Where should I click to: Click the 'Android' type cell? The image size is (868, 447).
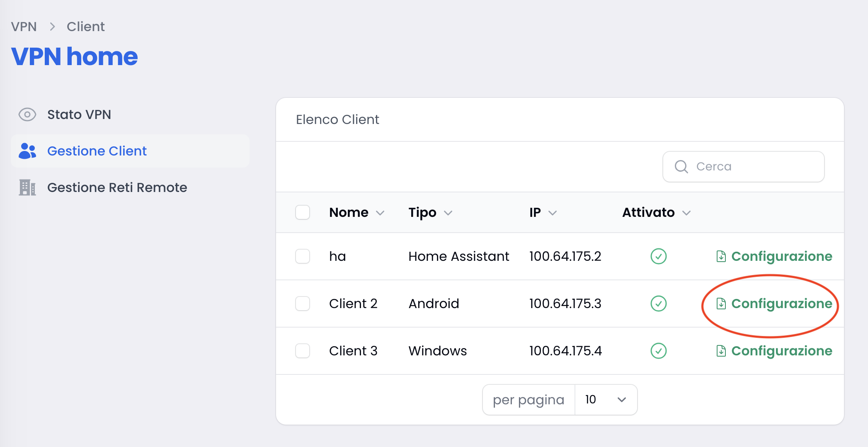[x=434, y=304]
